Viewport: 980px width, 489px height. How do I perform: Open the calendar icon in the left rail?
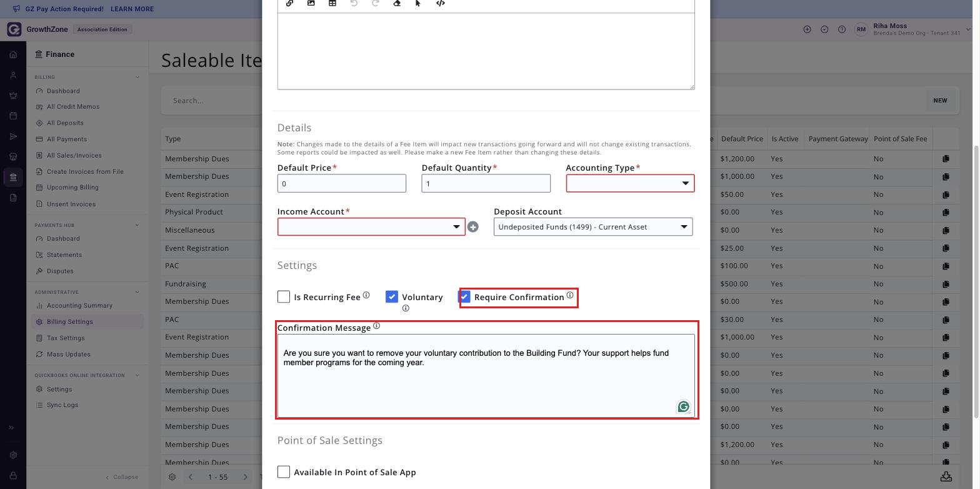click(x=13, y=116)
